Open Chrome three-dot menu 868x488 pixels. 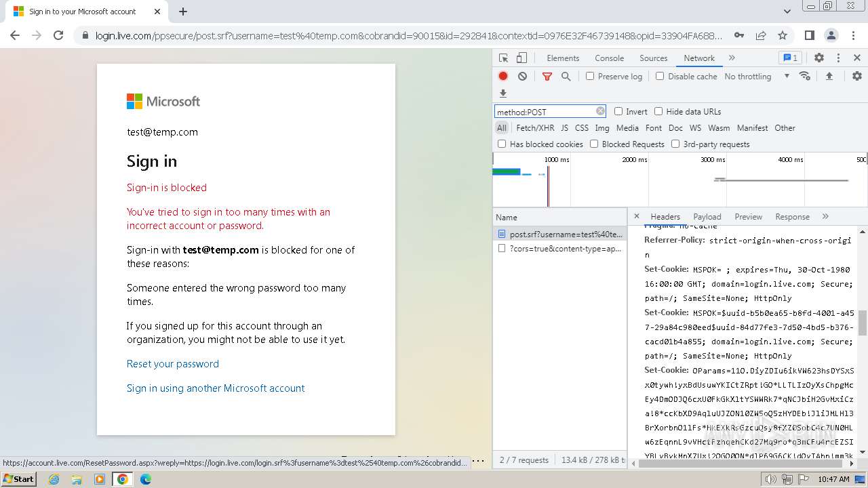853,35
